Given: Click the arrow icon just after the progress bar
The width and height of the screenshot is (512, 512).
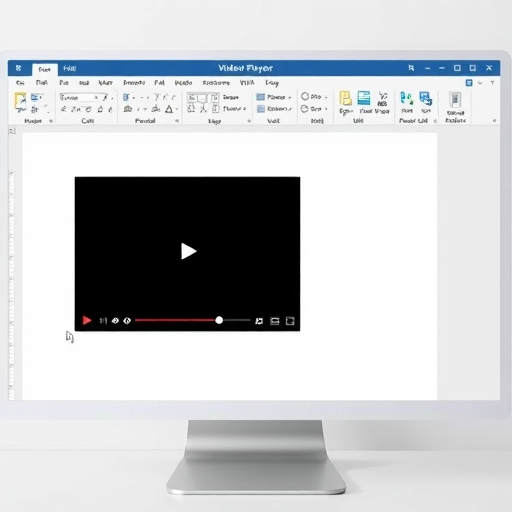Looking at the screenshot, I should [259, 321].
